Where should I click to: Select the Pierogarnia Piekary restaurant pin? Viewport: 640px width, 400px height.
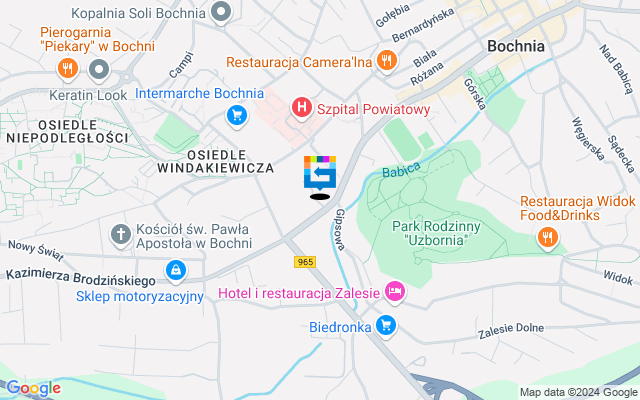(x=68, y=68)
